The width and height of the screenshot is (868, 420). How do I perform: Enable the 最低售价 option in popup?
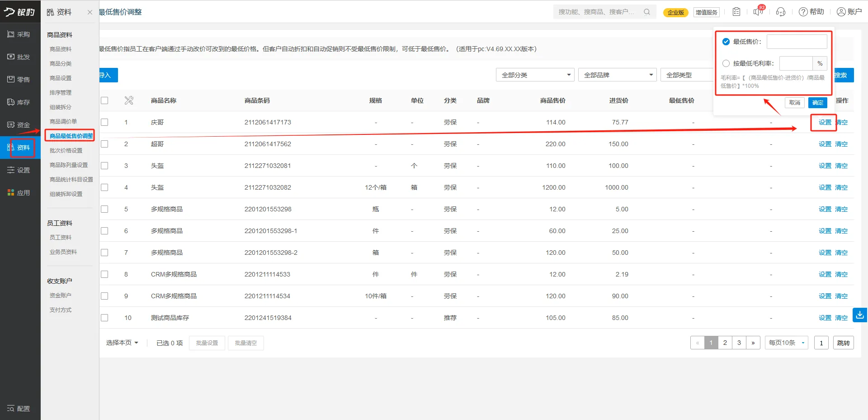tap(726, 41)
